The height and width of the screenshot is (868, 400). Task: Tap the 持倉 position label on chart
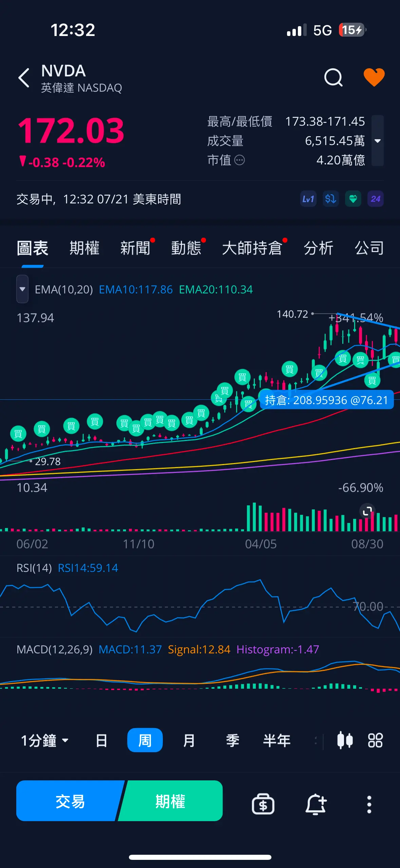pos(326,400)
